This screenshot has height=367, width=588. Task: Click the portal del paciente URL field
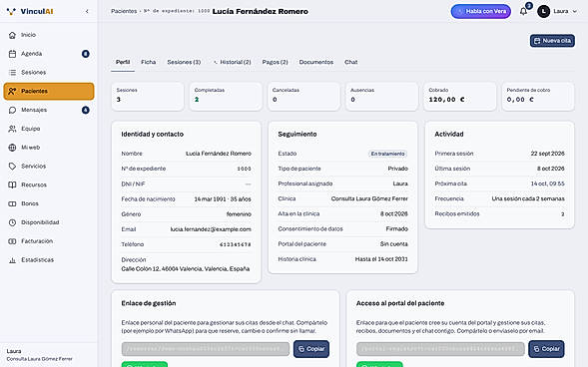tap(440, 349)
